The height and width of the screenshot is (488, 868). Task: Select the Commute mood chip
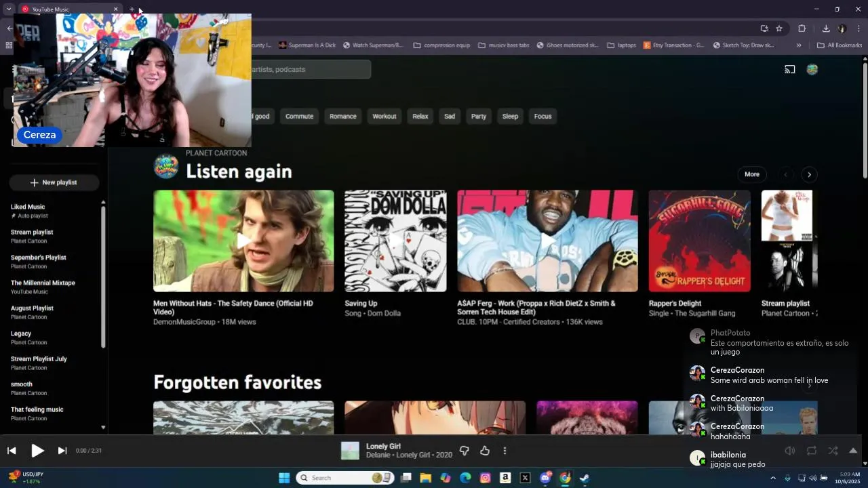(x=299, y=116)
